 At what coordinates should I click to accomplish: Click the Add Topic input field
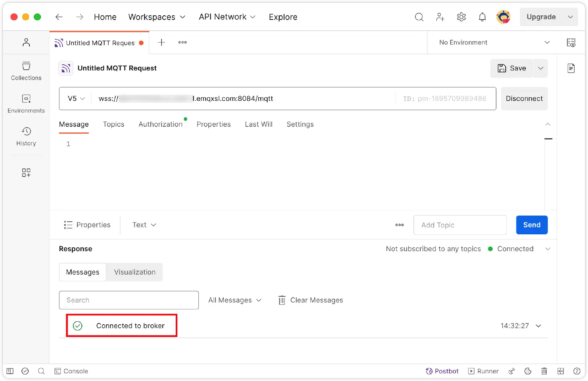tap(460, 225)
